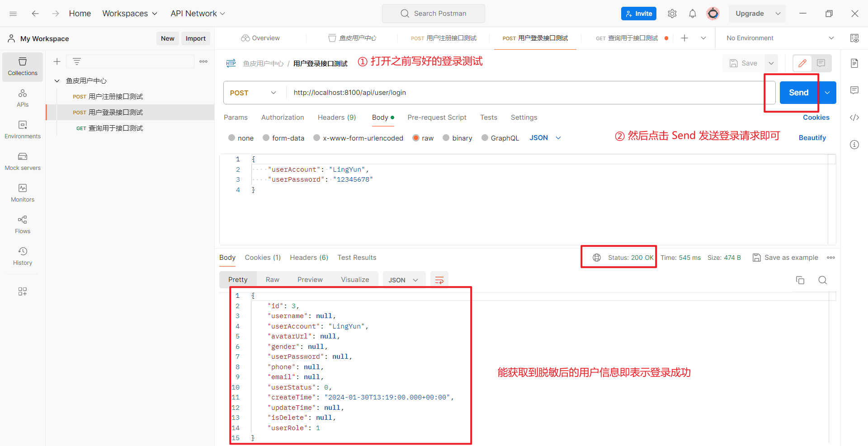The height and width of the screenshot is (446, 868).
Task: Switch to the Headers (9) tab
Action: click(x=337, y=117)
